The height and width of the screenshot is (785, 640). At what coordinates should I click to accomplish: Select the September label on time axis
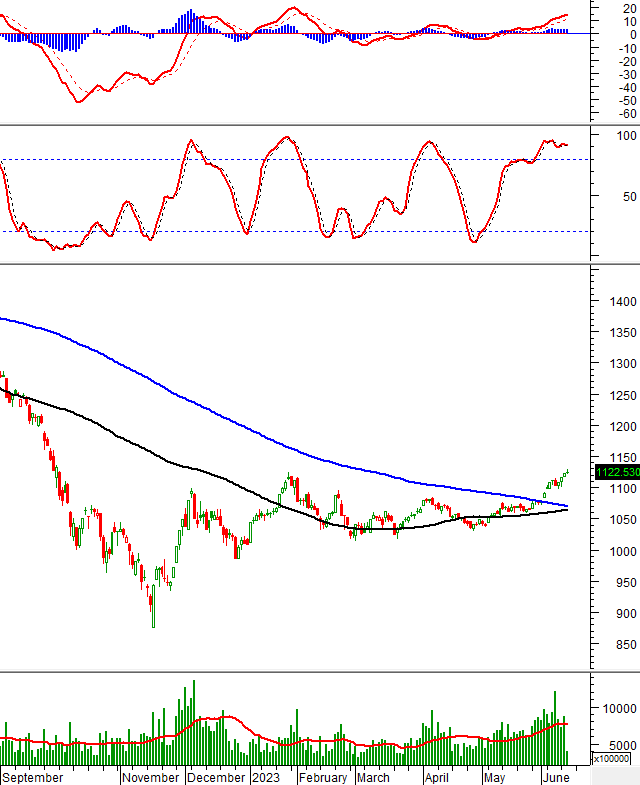pyautogui.click(x=33, y=777)
